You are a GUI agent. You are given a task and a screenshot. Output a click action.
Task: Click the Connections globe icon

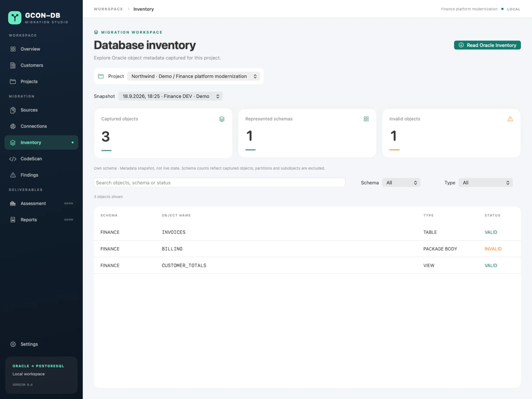13,126
